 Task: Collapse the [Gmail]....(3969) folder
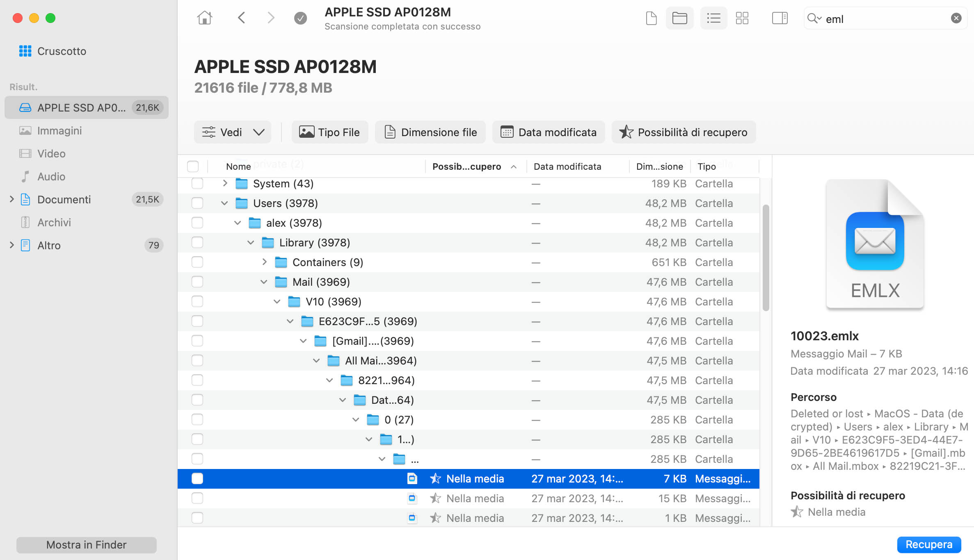(303, 341)
